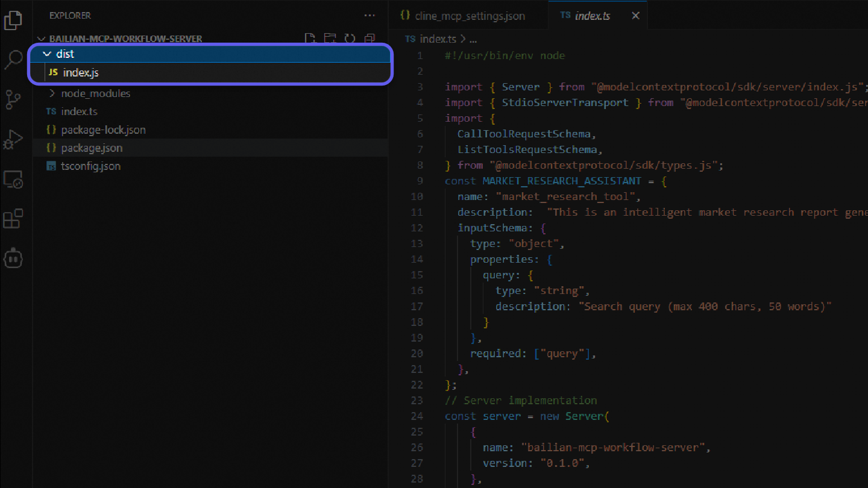Collapse all folders in the Explorer
Image resolution: width=868 pixels, height=488 pixels.
[x=369, y=38]
